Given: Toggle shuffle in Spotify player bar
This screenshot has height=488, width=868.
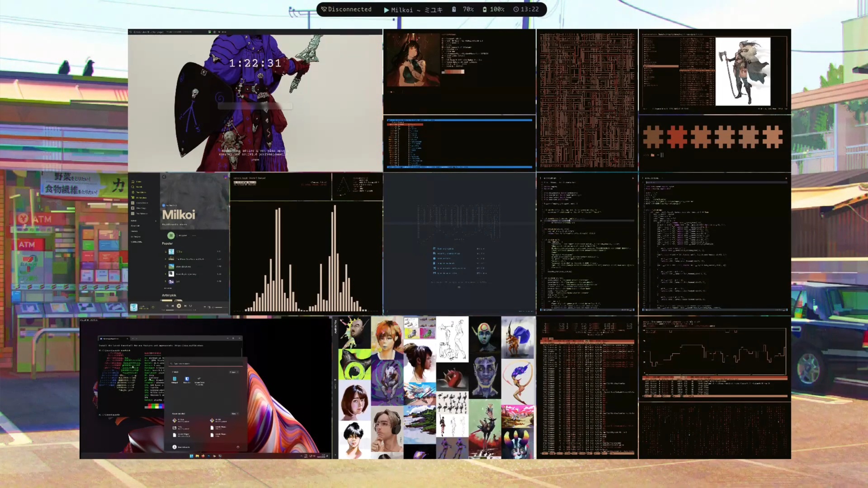Looking at the screenshot, I should coord(167,306).
